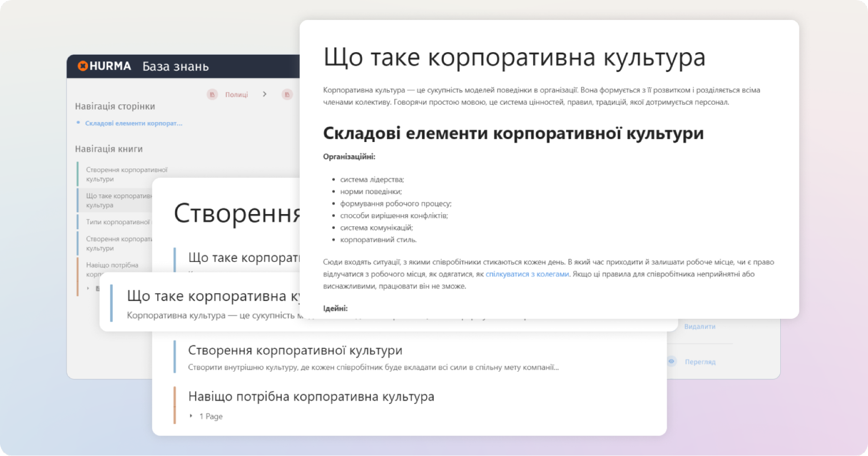868x456 pixels.
Task: Open Полиці breadcrumb link
Action: tap(236, 94)
